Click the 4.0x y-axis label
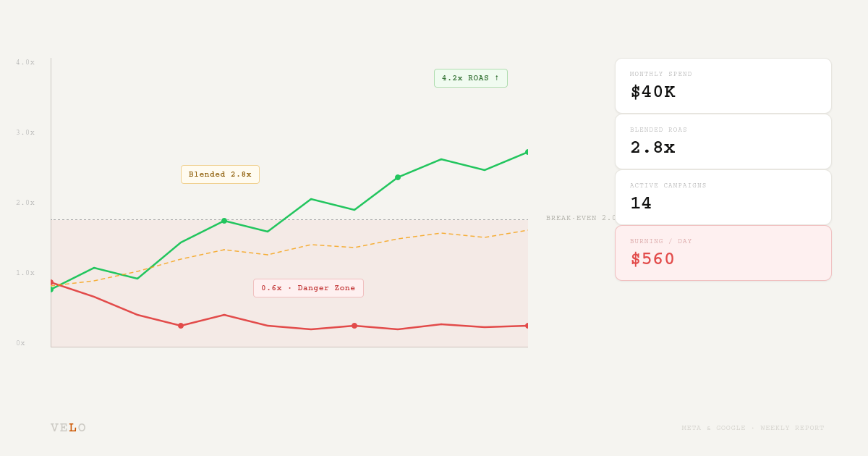Viewport: 868px width, 456px height. 25,62
